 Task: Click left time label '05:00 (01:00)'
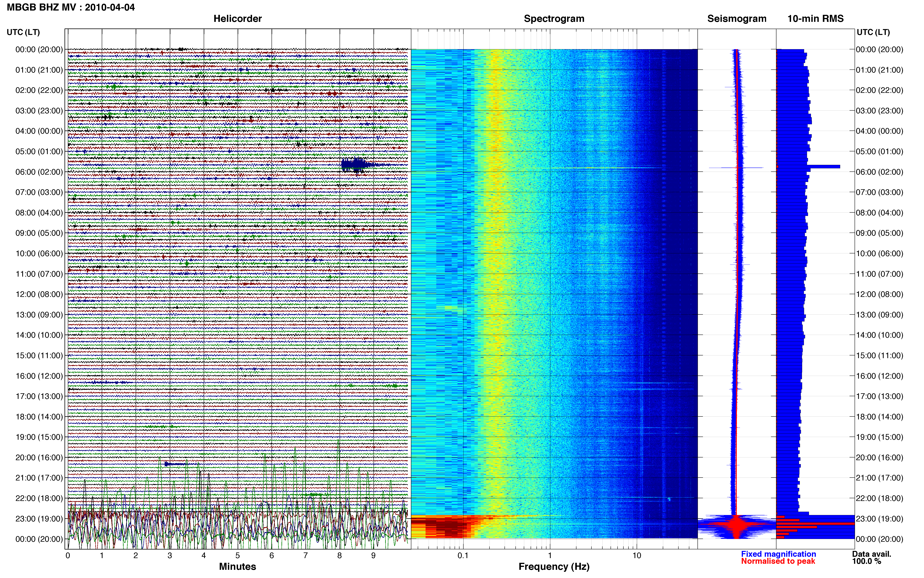coord(39,151)
